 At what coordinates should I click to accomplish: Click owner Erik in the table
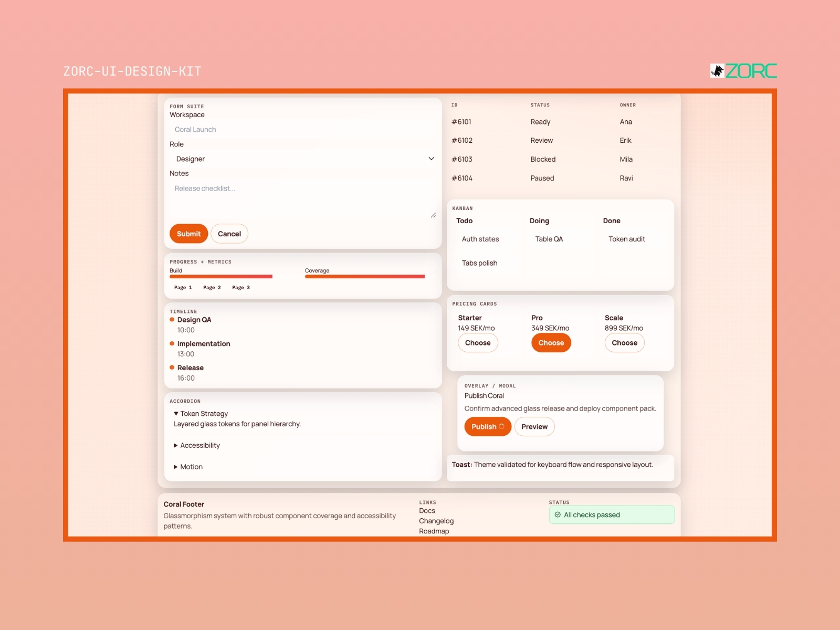pyautogui.click(x=625, y=141)
